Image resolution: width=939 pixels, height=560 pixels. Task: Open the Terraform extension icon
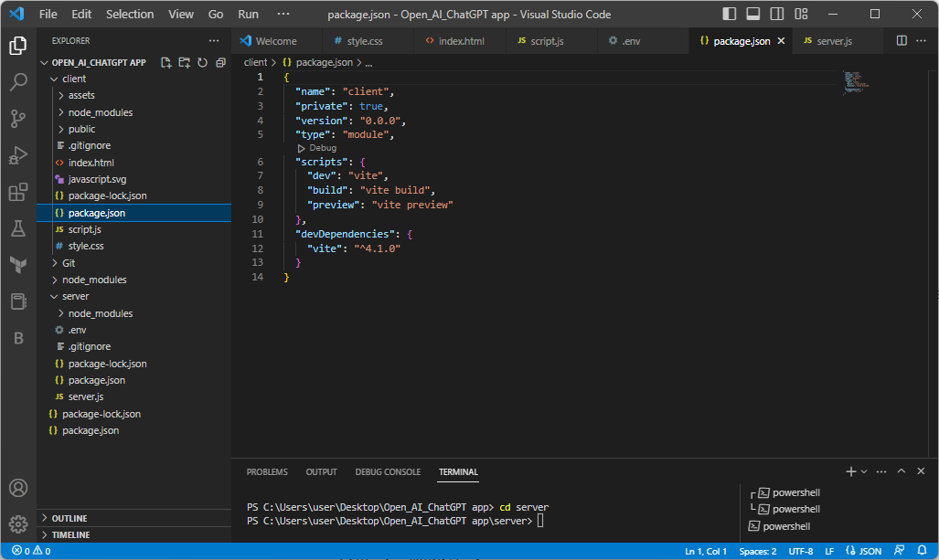pos(18,264)
